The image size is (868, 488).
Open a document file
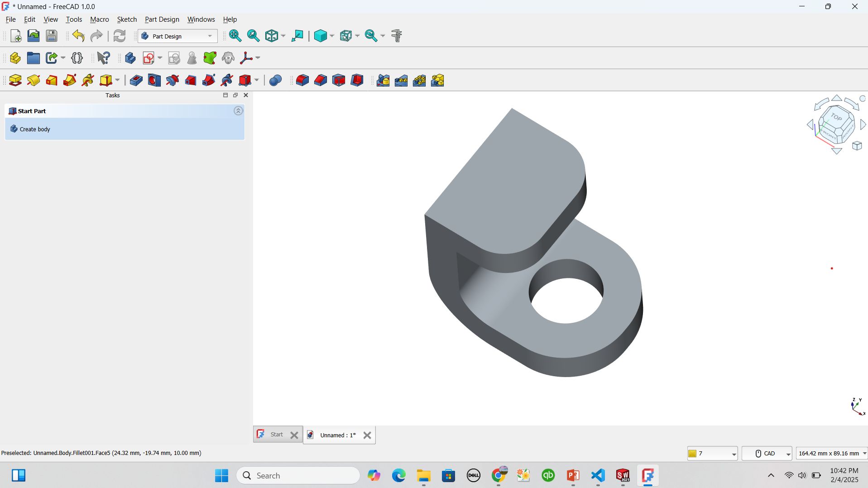click(x=34, y=36)
